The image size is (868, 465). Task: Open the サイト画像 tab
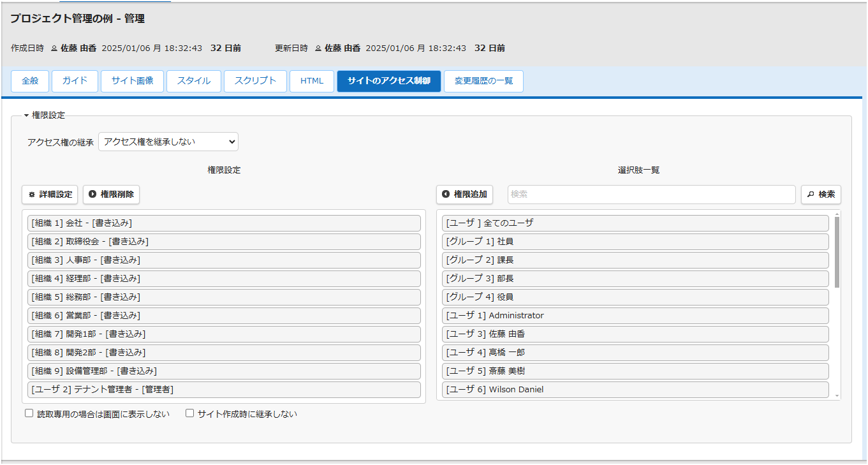coord(132,81)
